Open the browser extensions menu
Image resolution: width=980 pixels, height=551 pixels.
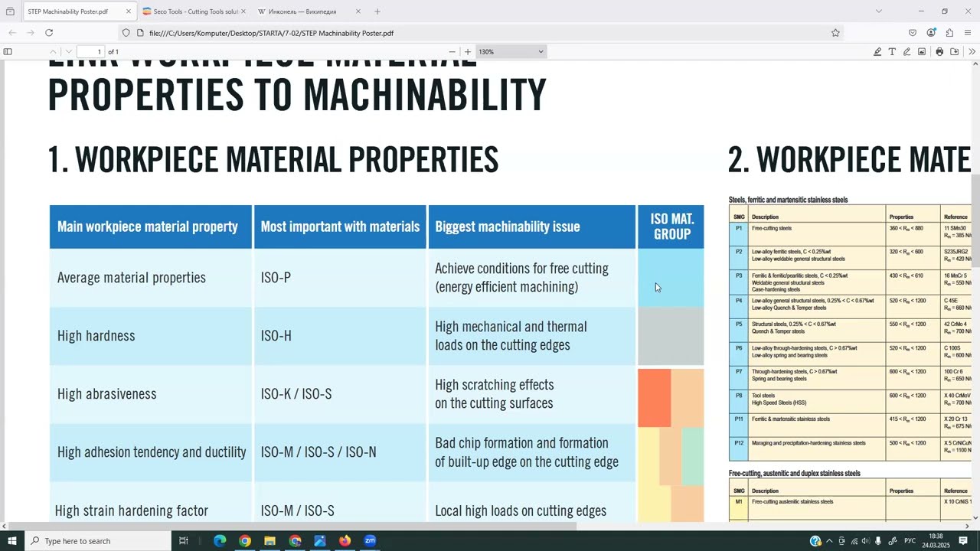949,33
